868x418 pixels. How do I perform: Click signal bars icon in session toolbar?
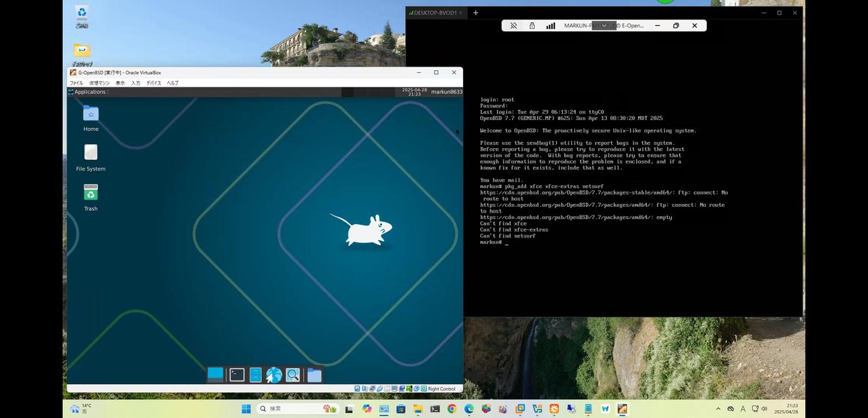[550, 25]
